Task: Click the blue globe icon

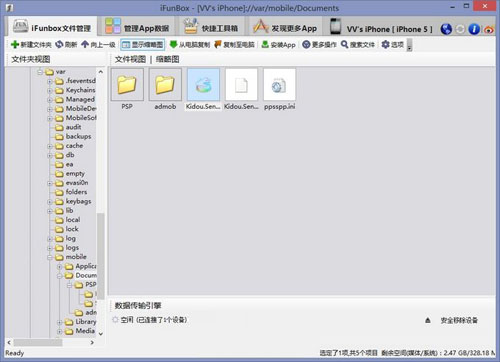Action: 446,29
